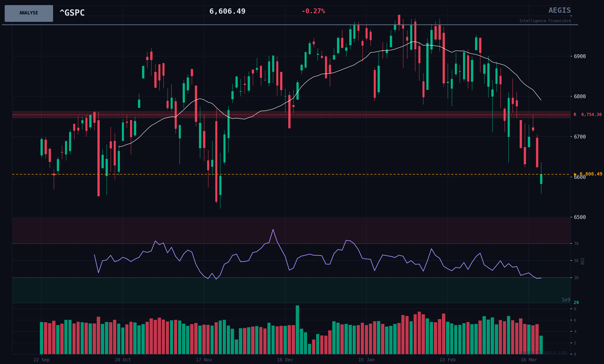Click the 20 Oct date label

pos(123,360)
